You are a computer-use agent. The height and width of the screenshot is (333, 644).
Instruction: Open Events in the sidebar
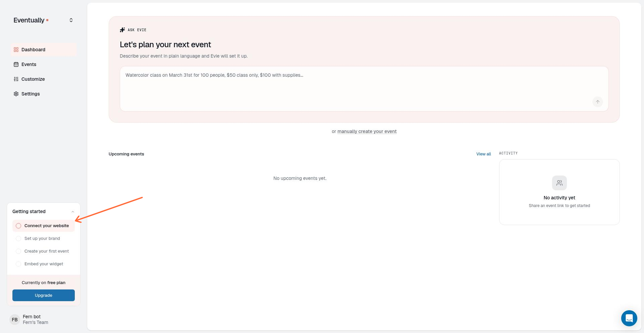point(44,64)
